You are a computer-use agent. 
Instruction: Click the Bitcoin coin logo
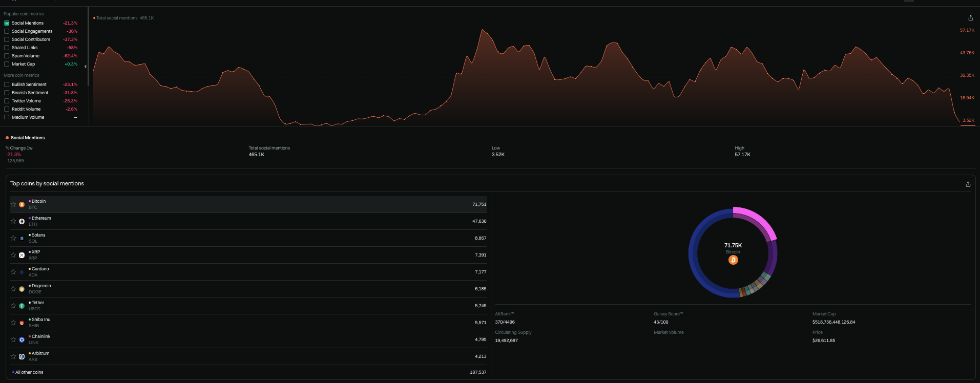[22, 204]
